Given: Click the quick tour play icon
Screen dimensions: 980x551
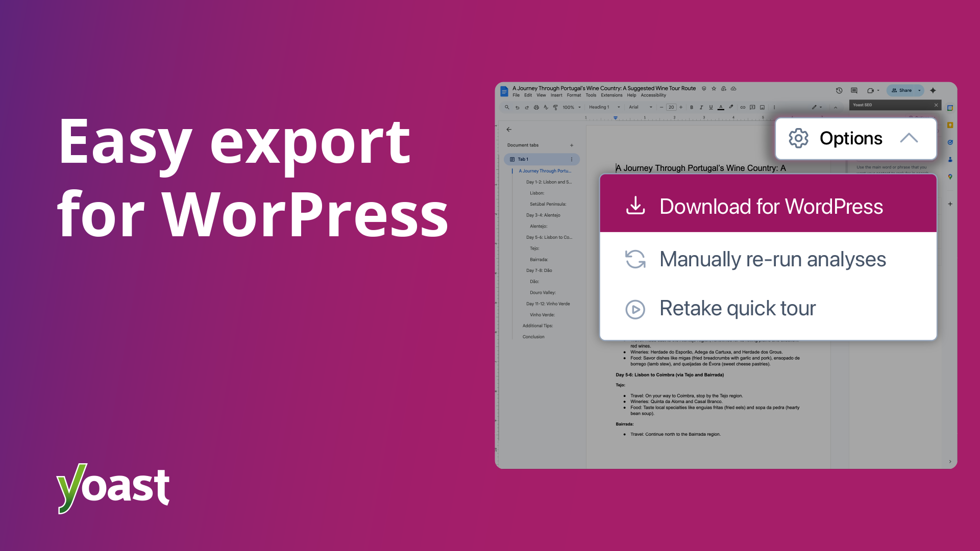Looking at the screenshot, I should [x=635, y=309].
